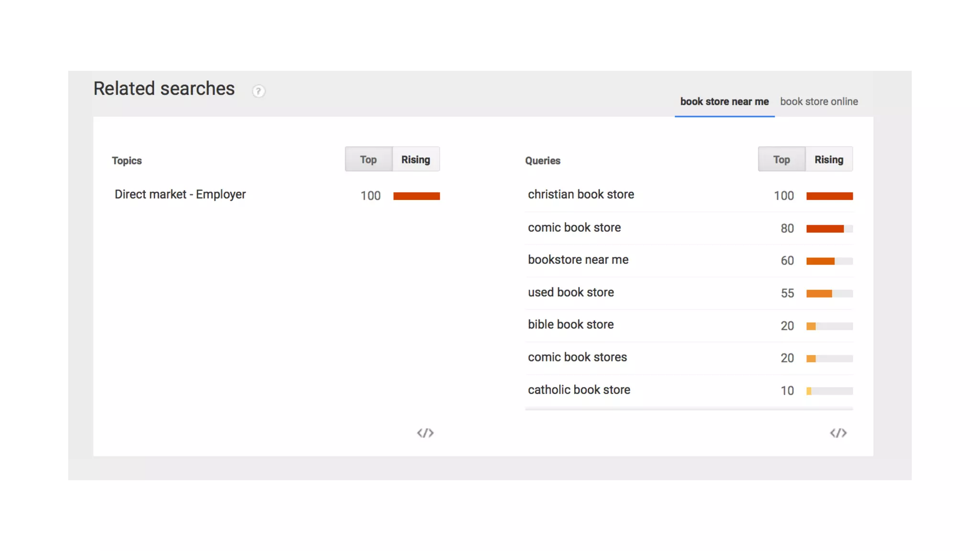Switch to book store near me tab
Viewport: 980px width, 551px height.
click(x=724, y=102)
